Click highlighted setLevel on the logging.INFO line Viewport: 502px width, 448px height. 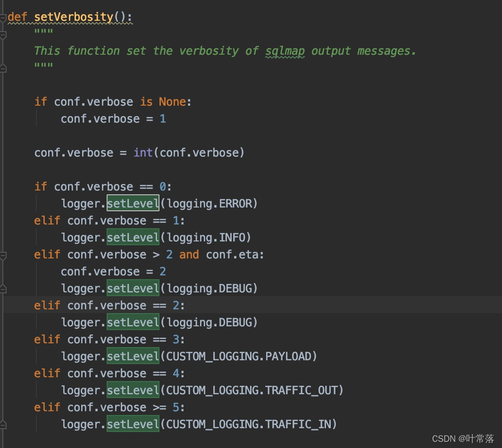(133, 237)
